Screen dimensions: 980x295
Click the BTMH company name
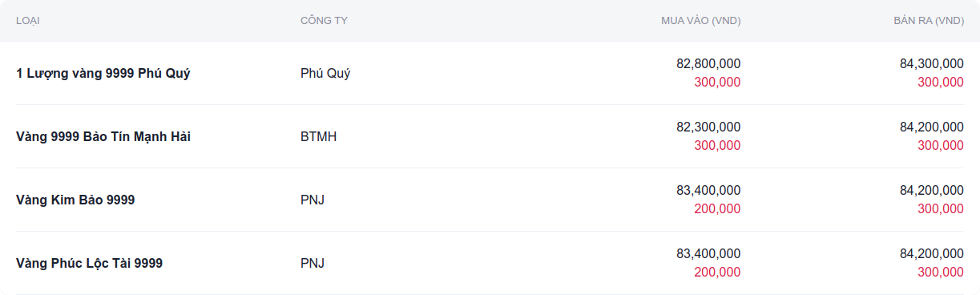pyautogui.click(x=318, y=136)
